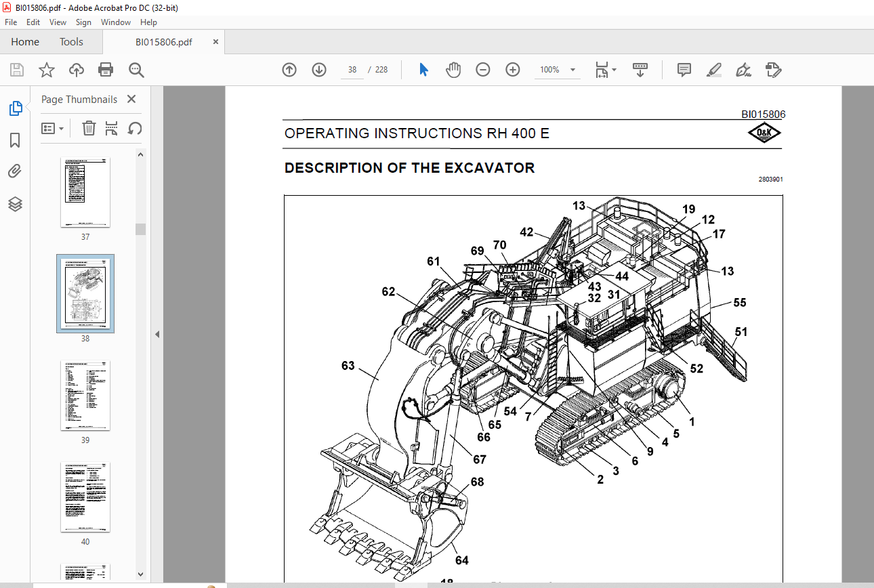The width and height of the screenshot is (874, 588).
Task: Zoom out with minus icon
Action: click(483, 70)
